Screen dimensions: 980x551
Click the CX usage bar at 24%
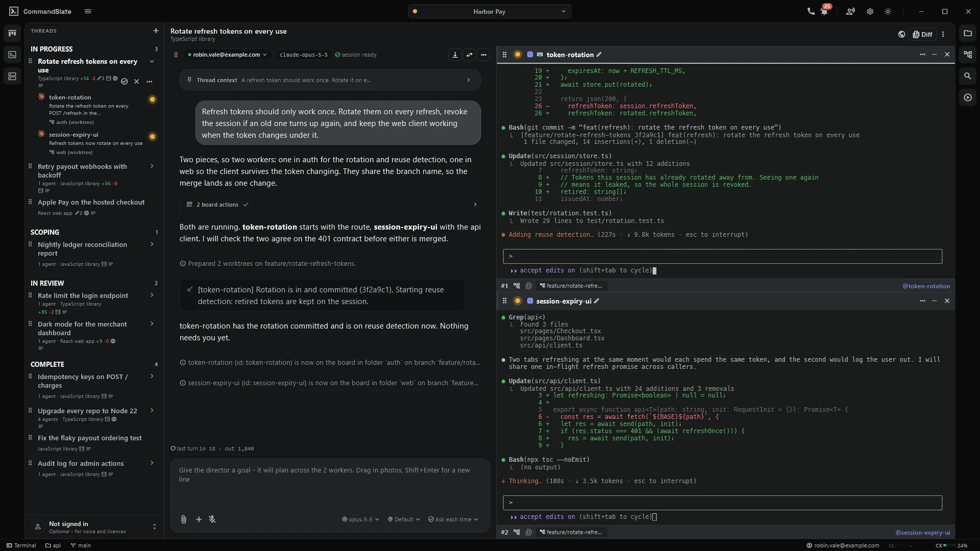pos(952,545)
